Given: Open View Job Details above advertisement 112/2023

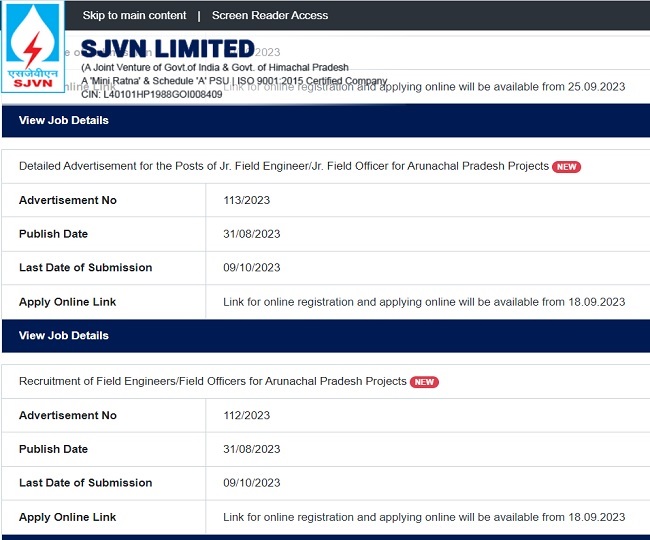Looking at the screenshot, I should point(64,335).
